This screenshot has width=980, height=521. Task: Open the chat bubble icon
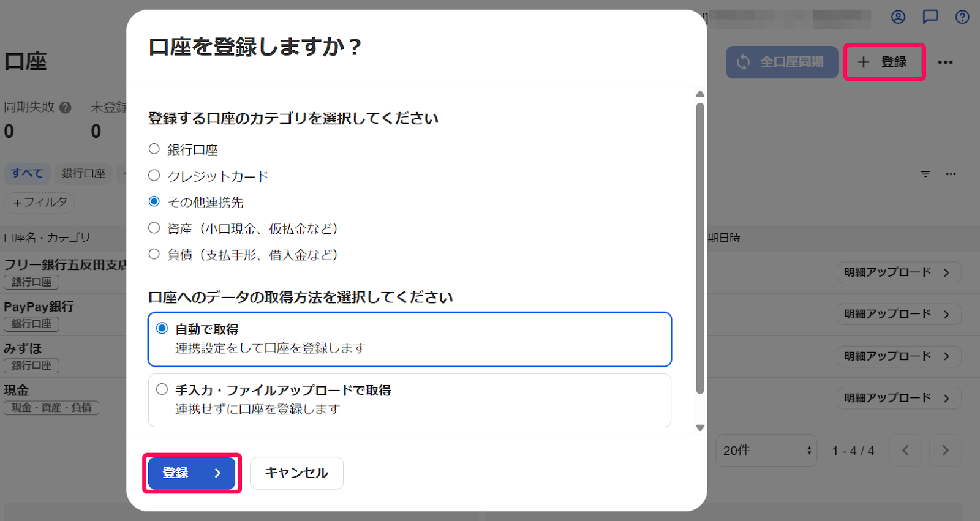930,17
